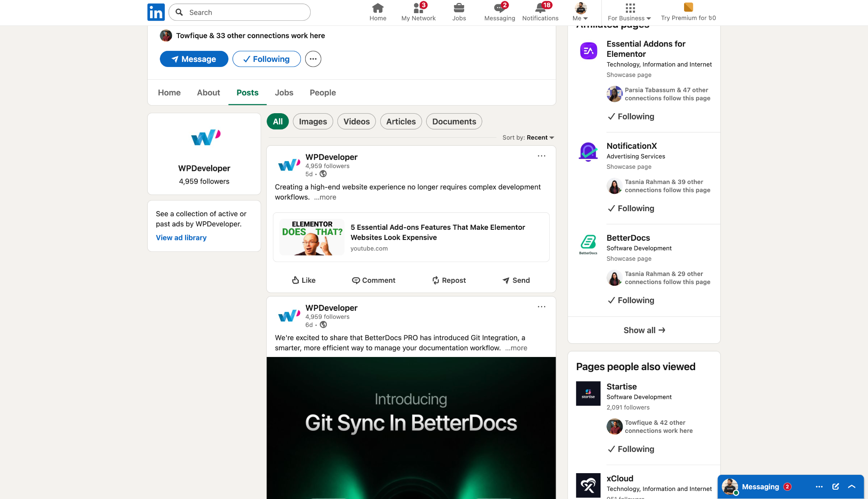868x499 pixels.
Task: Filter posts by Videos
Action: tap(356, 122)
